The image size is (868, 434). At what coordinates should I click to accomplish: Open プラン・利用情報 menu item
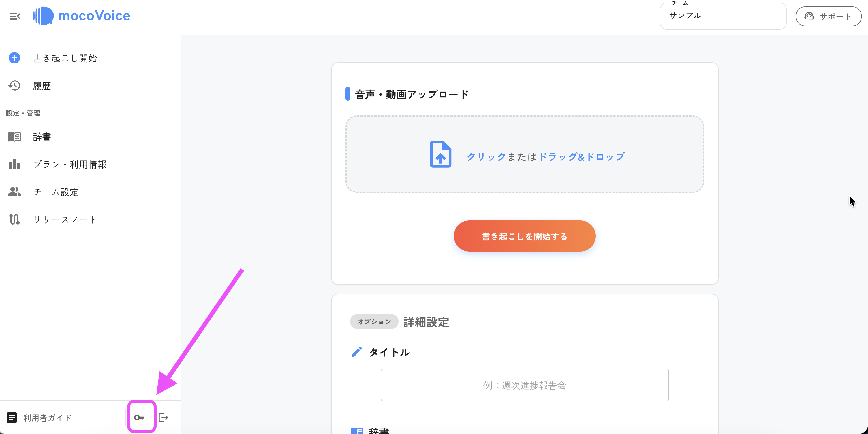coord(70,164)
